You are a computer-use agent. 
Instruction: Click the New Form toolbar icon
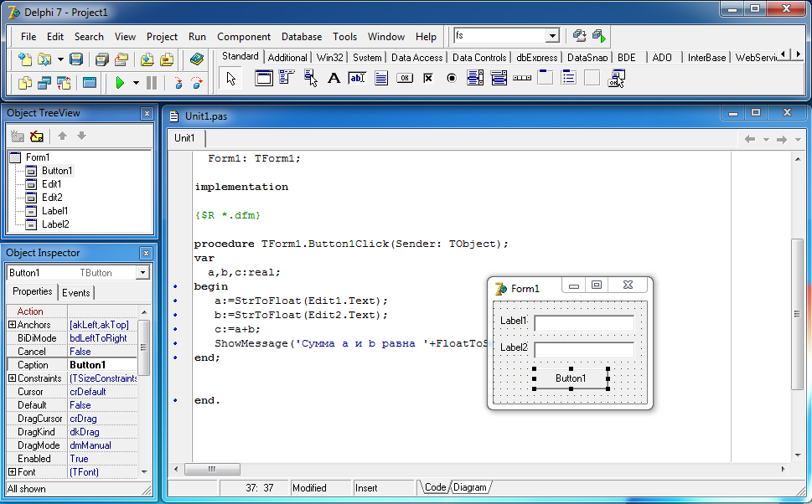coord(90,82)
